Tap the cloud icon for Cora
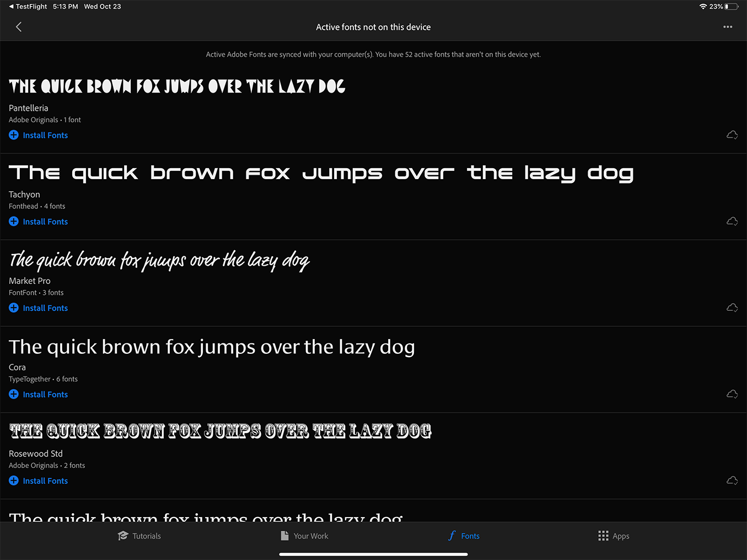 (732, 394)
